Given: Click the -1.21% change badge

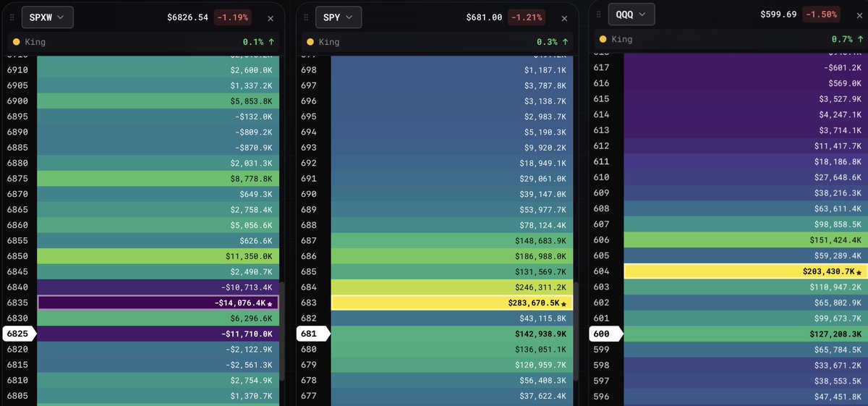Looking at the screenshot, I should click(526, 17).
